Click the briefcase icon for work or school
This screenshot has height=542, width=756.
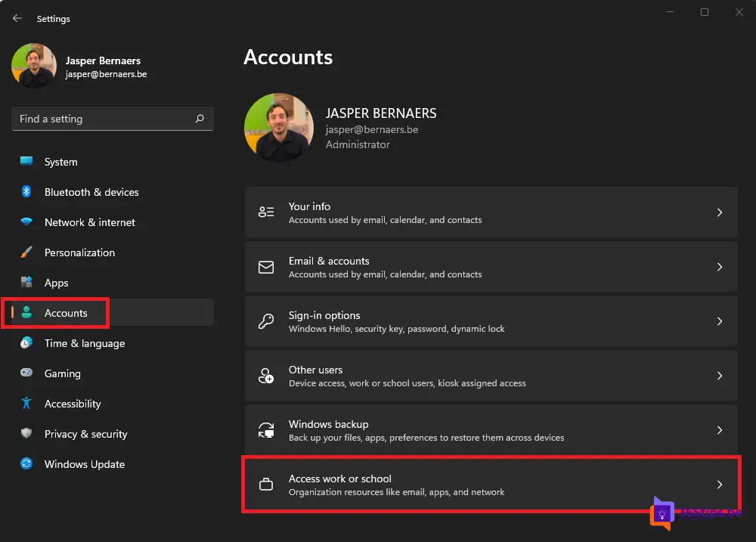click(266, 484)
